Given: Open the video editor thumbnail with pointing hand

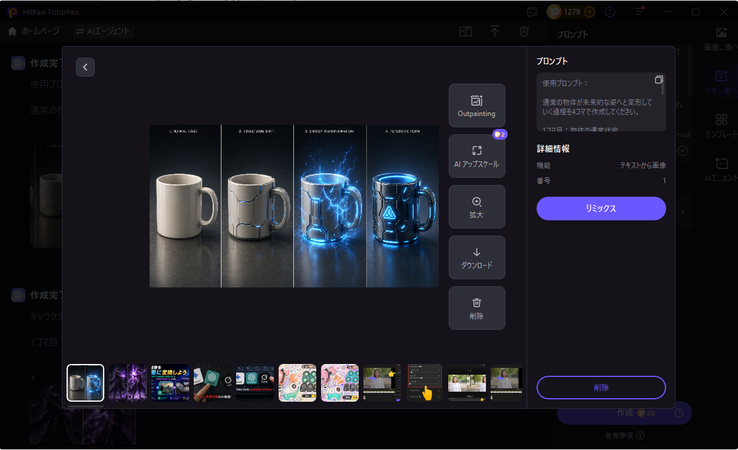Looking at the screenshot, I should (x=382, y=383).
